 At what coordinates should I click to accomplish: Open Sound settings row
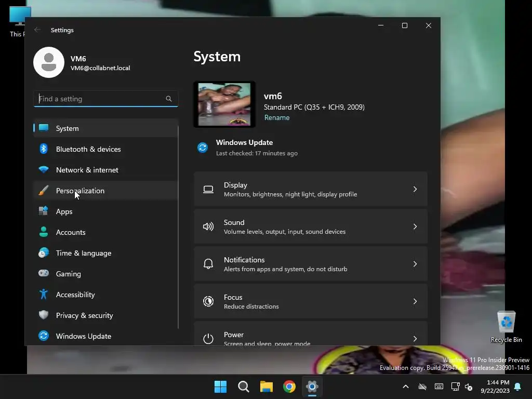[x=311, y=227]
